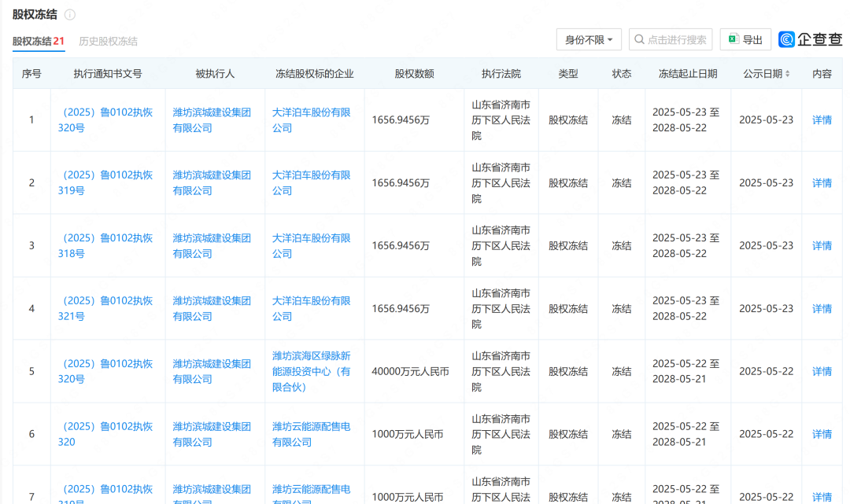Click the 内容 column header
Image resolution: width=850 pixels, height=504 pixels.
click(x=822, y=74)
